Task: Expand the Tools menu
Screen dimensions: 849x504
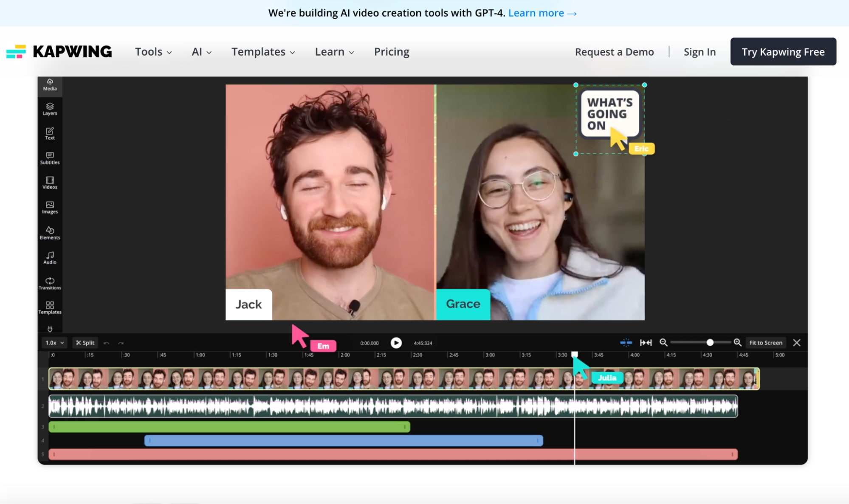Action: pos(153,52)
